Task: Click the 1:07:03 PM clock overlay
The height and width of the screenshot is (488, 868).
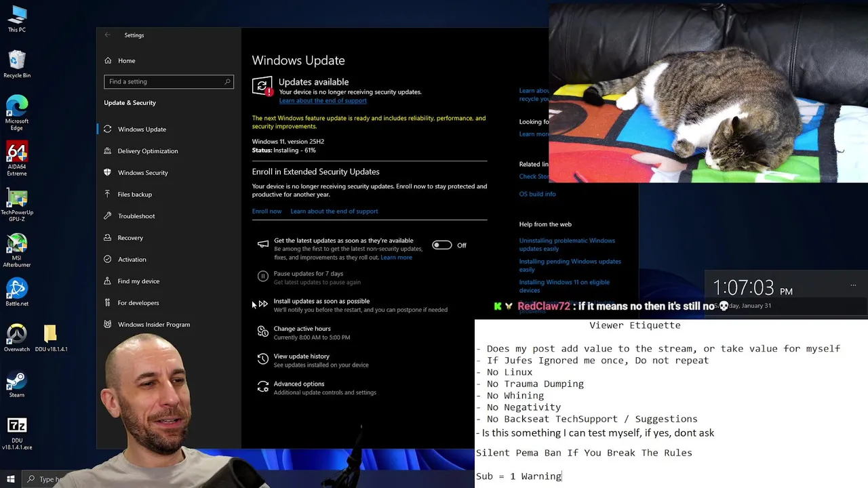Action: click(x=752, y=288)
